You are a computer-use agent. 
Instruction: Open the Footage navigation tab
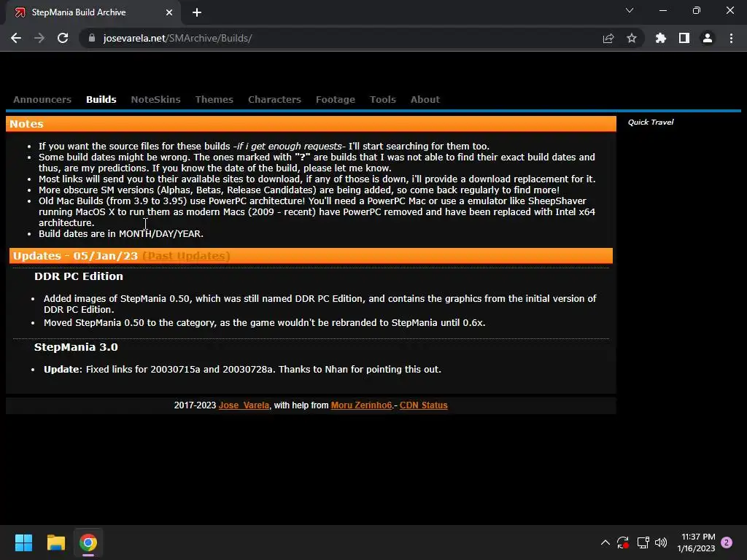click(x=336, y=99)
